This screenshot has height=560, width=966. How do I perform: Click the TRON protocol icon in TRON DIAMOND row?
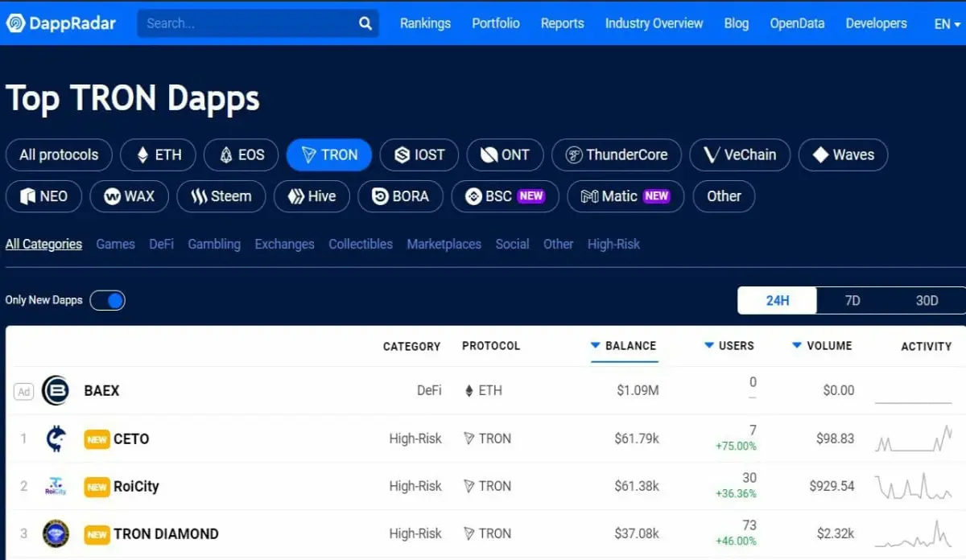[469, 533]
